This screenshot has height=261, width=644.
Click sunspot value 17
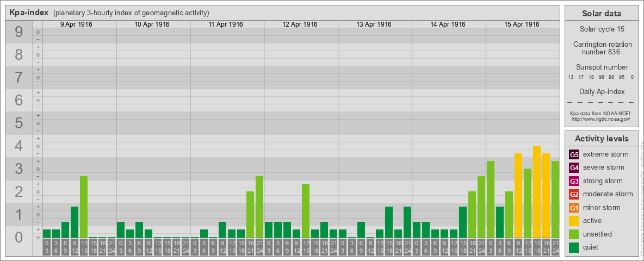(581, 77)
